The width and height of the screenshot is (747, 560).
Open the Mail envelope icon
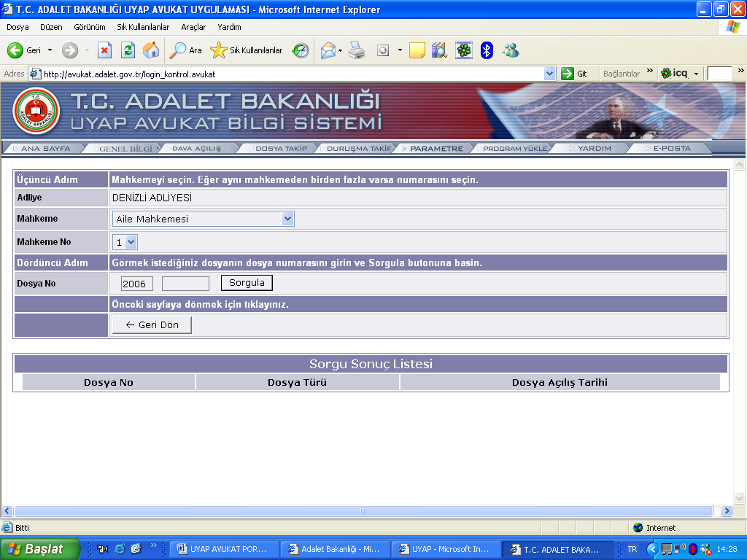click(328, 50)
